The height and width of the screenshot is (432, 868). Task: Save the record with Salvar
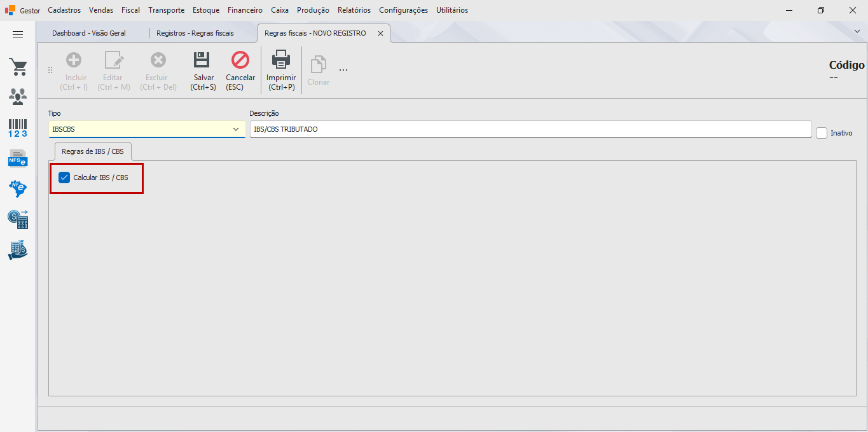pos(203,71)
